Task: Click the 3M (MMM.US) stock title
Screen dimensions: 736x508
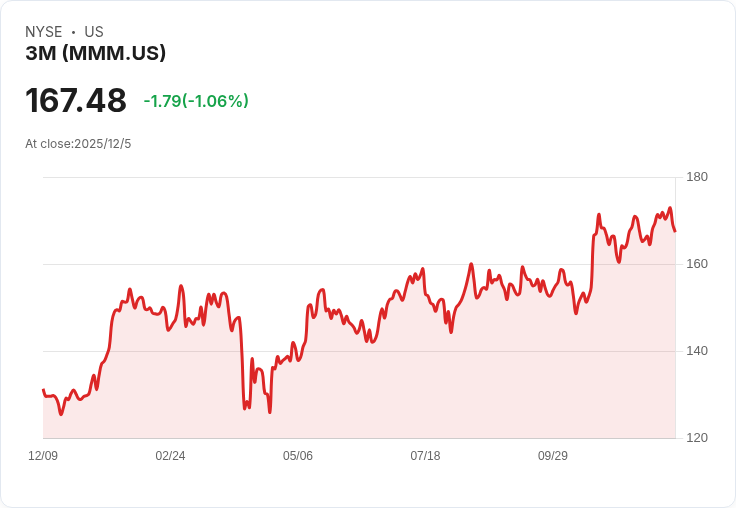Action: click(x=96, y=54)
